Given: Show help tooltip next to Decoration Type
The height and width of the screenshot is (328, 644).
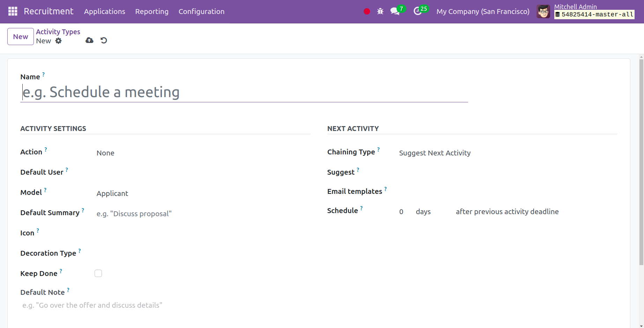Looking at the screenshot, I should coord(80,250).
